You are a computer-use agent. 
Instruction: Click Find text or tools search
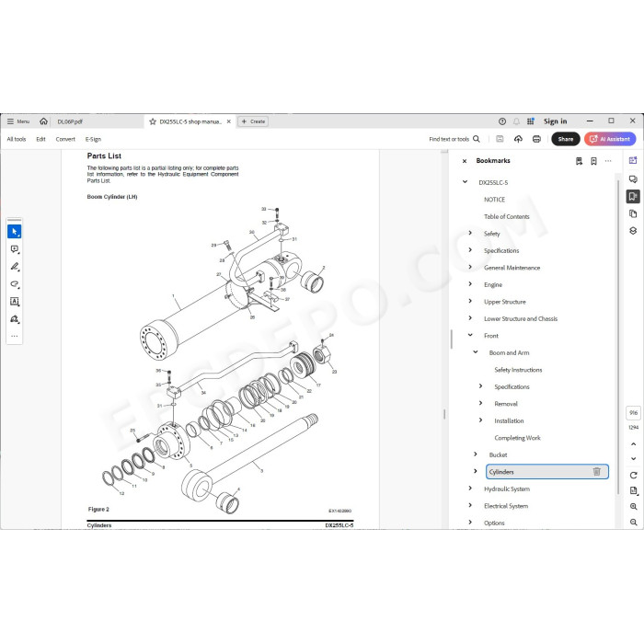(454, 139)
